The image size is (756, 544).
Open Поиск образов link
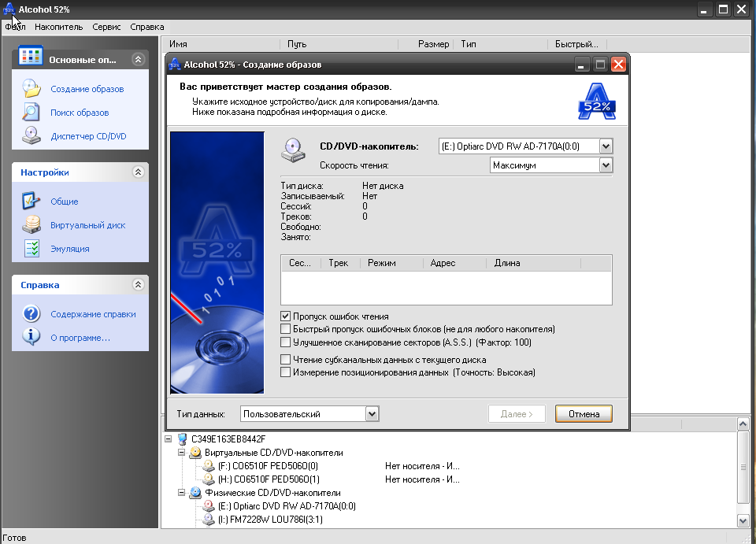pos(80,113)
